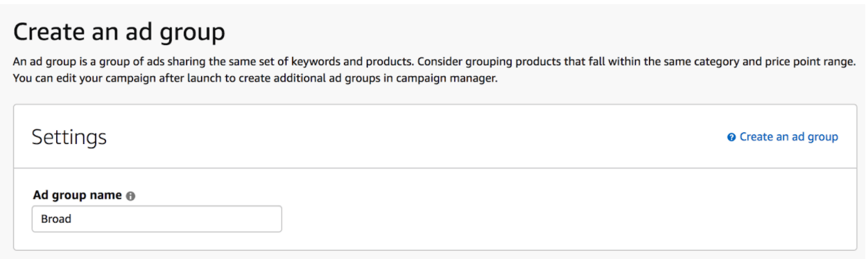Click into the Ad group name field

[157, 219]
